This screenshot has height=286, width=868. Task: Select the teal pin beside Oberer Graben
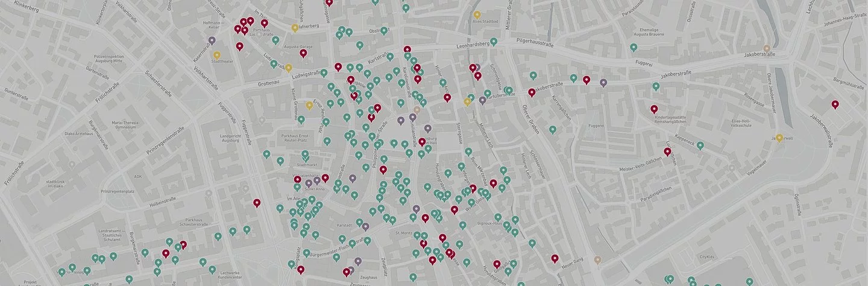(x=552, y=130)
